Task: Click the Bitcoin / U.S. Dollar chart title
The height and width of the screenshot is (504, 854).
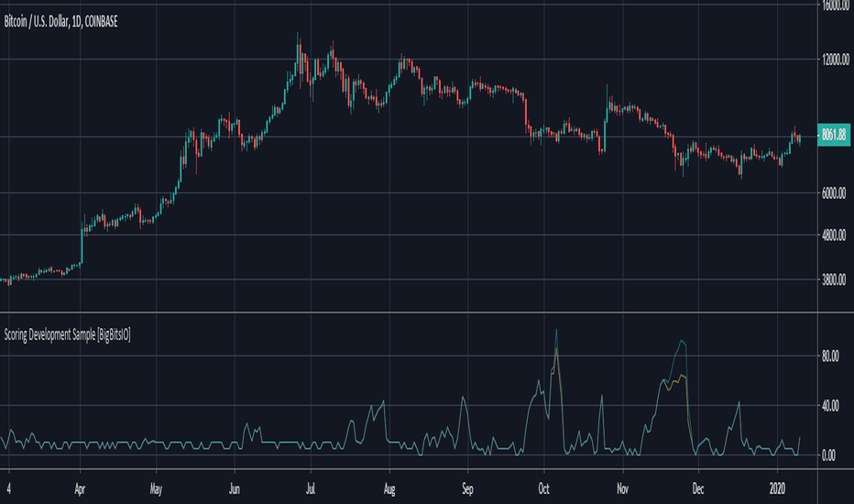Action: (60, 22)
